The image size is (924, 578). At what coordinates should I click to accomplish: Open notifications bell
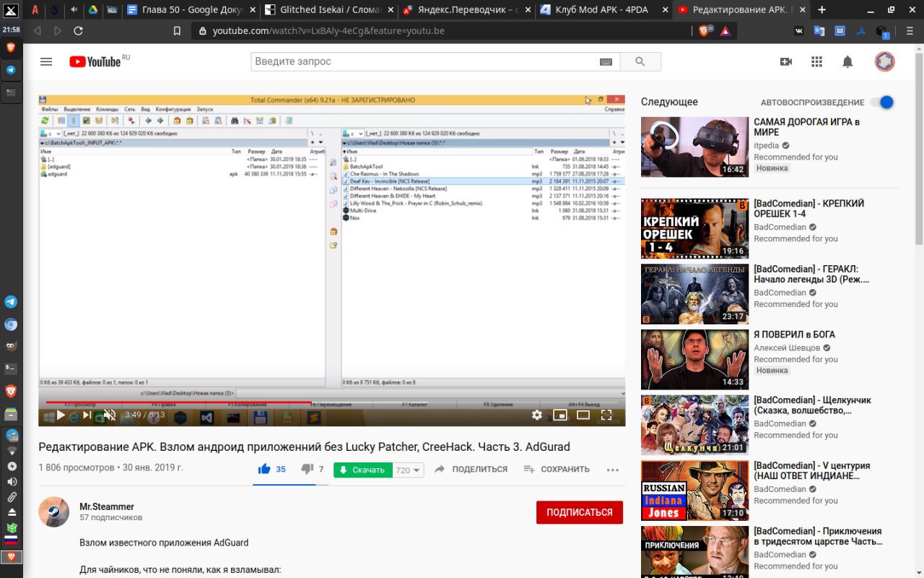pos(848,61)
